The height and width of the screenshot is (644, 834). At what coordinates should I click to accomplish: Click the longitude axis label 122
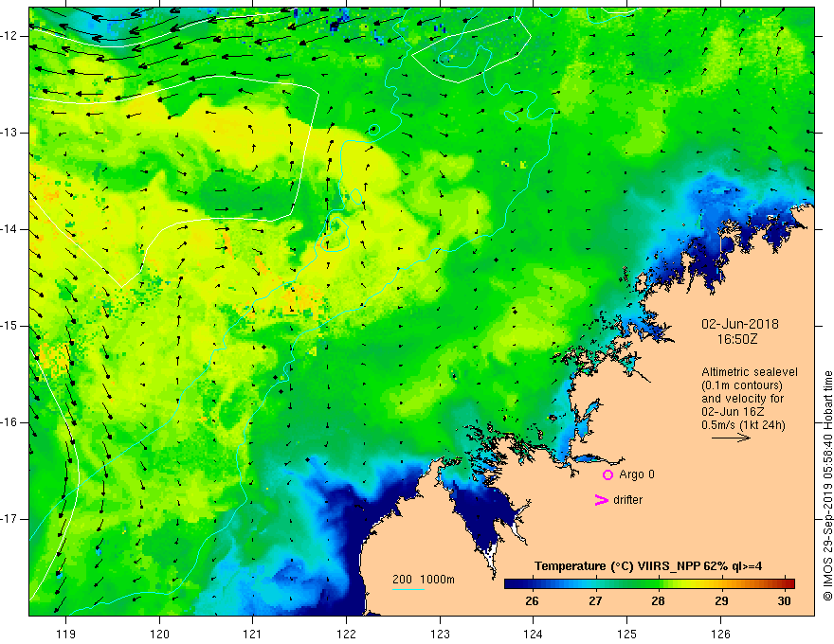point(346,634)
